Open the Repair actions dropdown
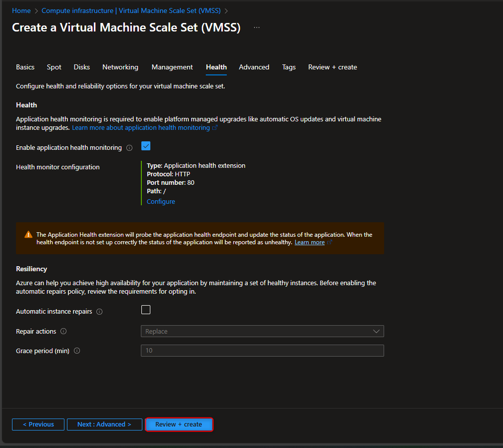Image resolution: width=503 pixels, height=448 pixels. pos(376,331)
